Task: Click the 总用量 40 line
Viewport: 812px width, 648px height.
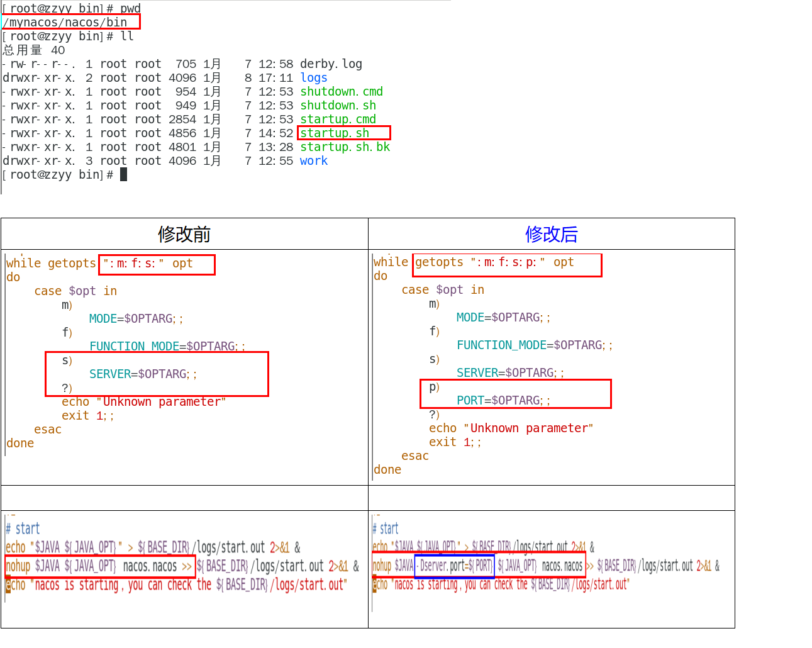Action: pyautogui.click(x=34, y=50)
